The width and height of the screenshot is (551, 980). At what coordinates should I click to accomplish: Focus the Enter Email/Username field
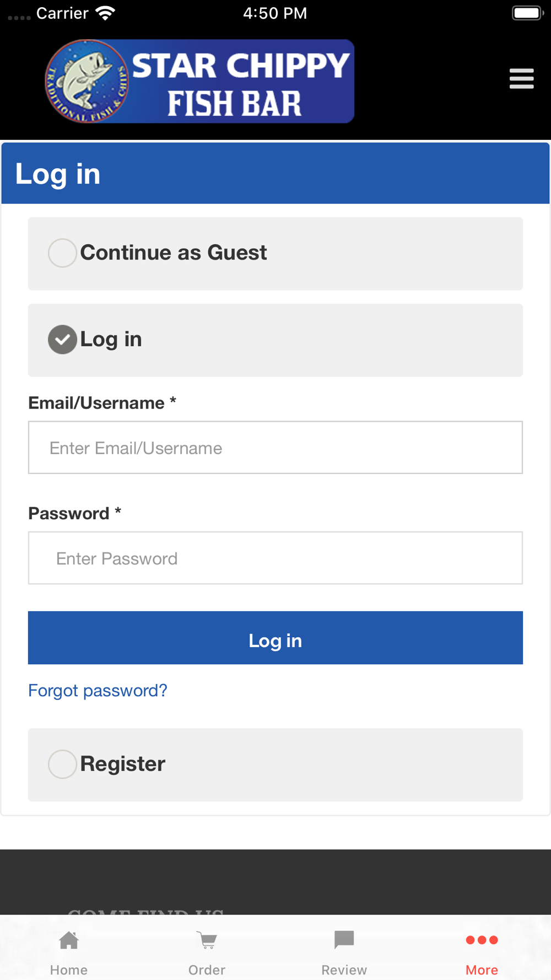(x=275, y=448)
